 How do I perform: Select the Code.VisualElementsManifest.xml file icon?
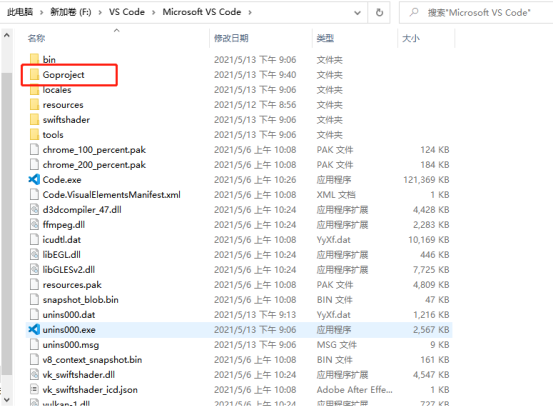(x=34, y=195)
